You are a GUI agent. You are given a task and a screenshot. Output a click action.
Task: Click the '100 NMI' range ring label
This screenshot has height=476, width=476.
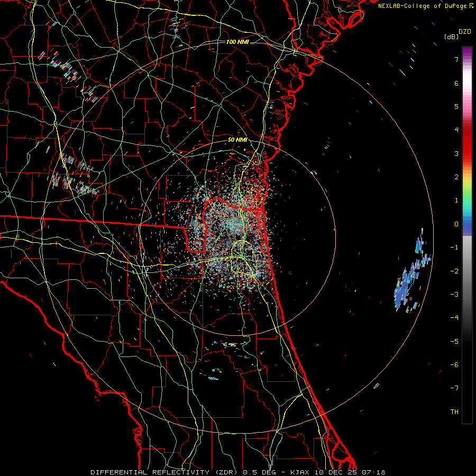[x=237, y=42]
